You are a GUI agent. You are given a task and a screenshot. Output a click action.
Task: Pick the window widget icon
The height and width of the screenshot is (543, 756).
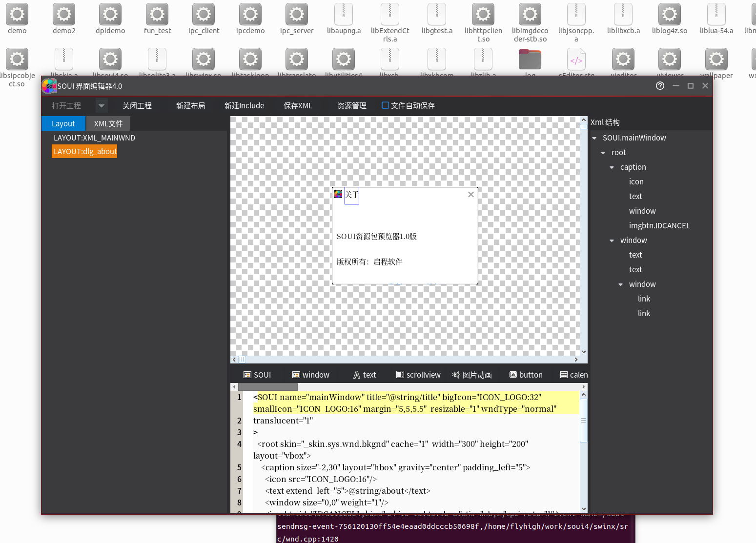pos(296,375)
